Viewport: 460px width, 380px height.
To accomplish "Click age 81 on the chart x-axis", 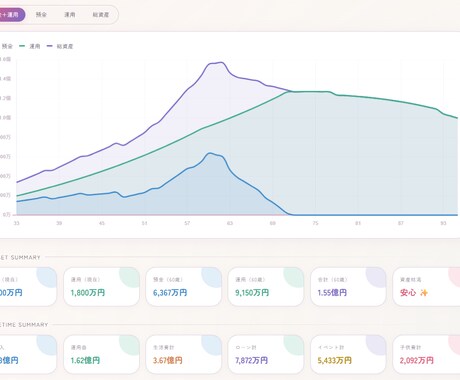I will [x=358, y=223].
